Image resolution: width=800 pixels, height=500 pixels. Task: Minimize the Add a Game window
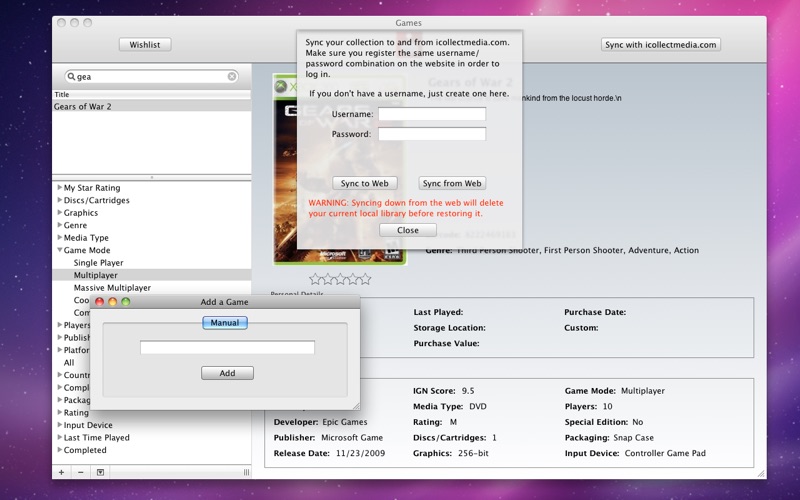pos(113,302)
